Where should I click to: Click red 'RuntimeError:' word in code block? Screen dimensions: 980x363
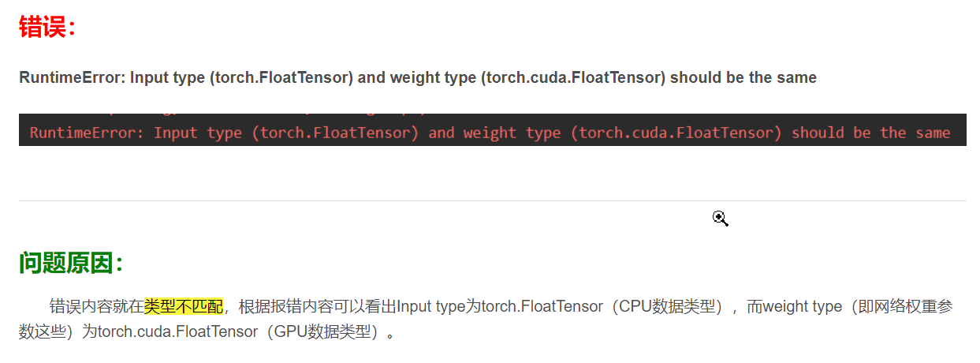(87, 133)
